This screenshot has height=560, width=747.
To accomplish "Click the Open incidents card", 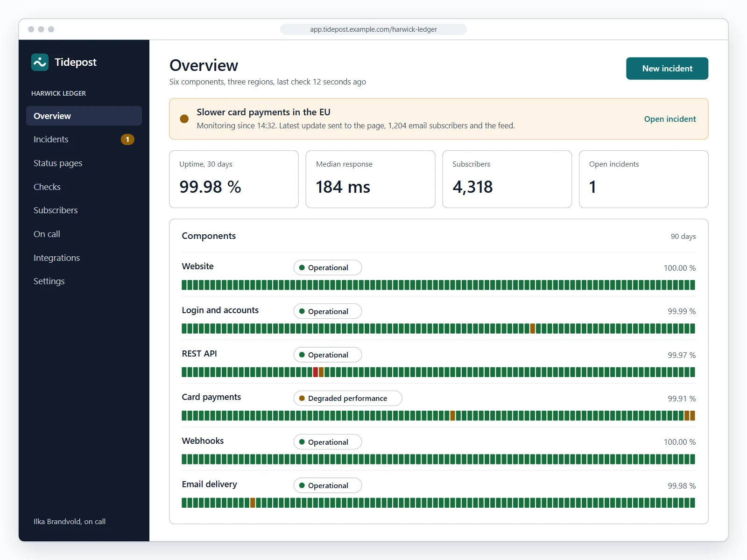I will click(x=644, y=179).
